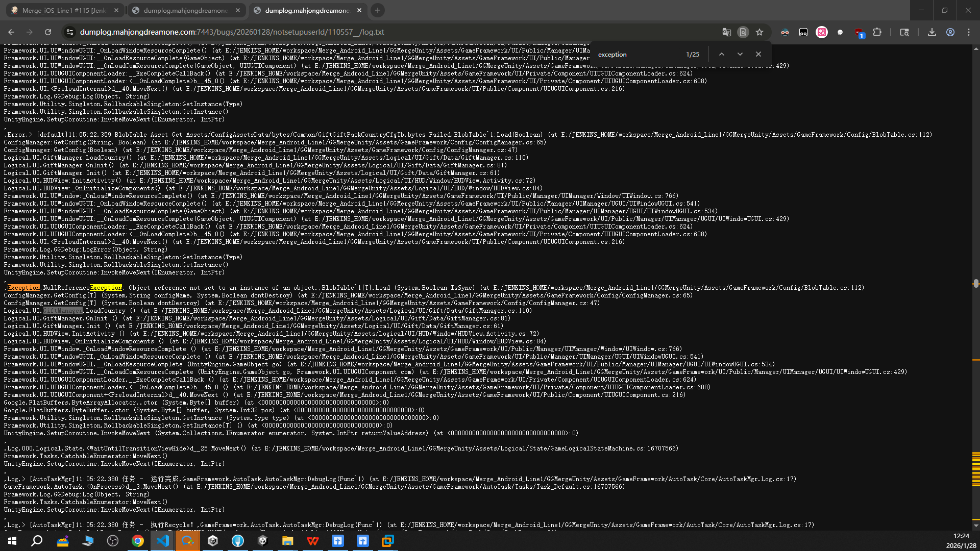The image size is (980, 551).
Task: Click the vertical scrollbar thumb
Action: (975, 283)
